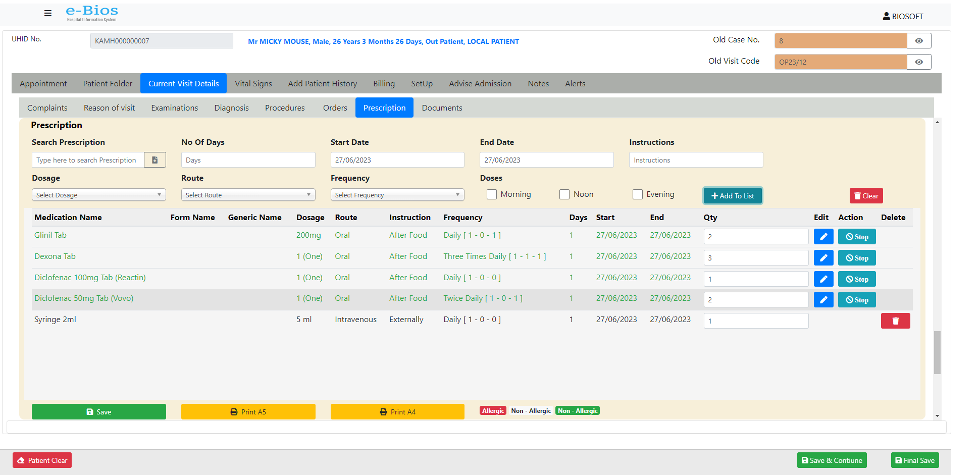Open the Documents sub-tab

click(442, 108)
